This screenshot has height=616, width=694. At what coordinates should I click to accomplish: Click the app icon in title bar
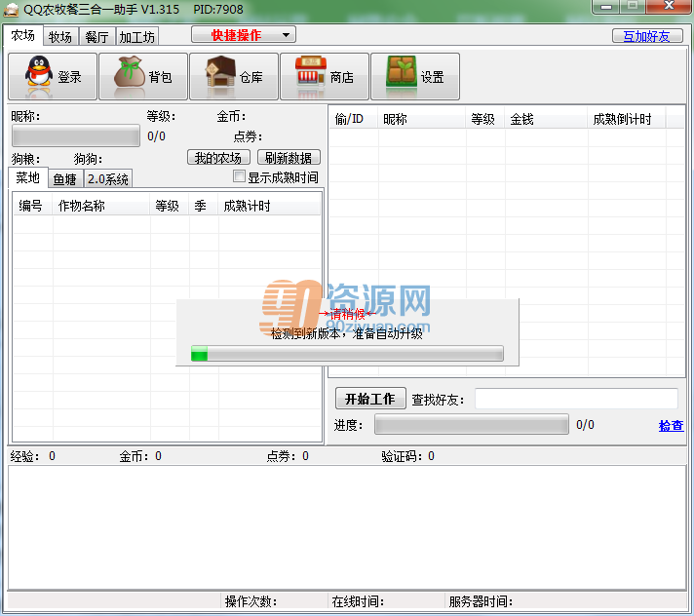click(11, 10)
